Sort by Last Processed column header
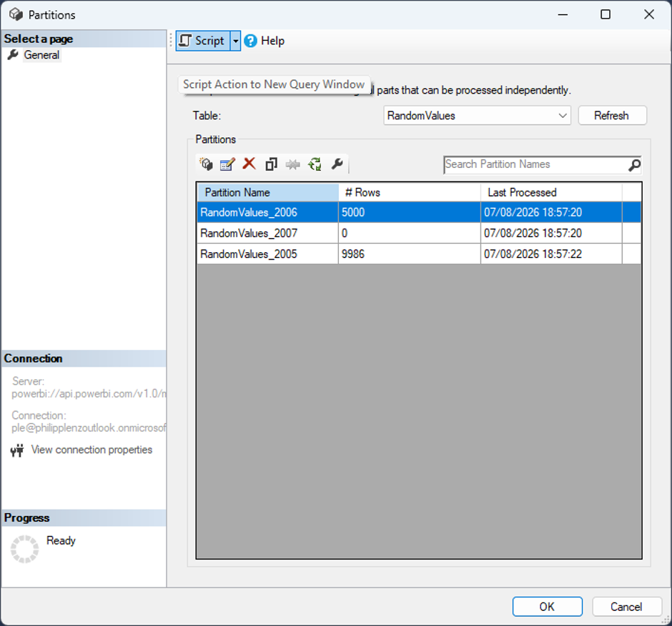 point(551,192)
